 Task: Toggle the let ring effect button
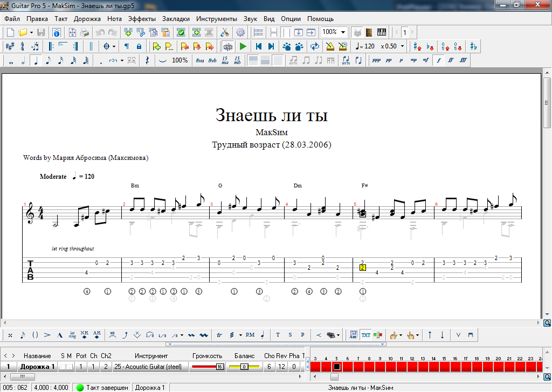pos(72,335)
